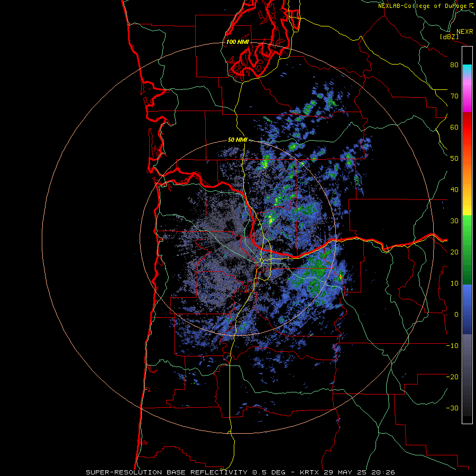
Task: Click the NEXR label above the color scale
Action: click(465, 32)
